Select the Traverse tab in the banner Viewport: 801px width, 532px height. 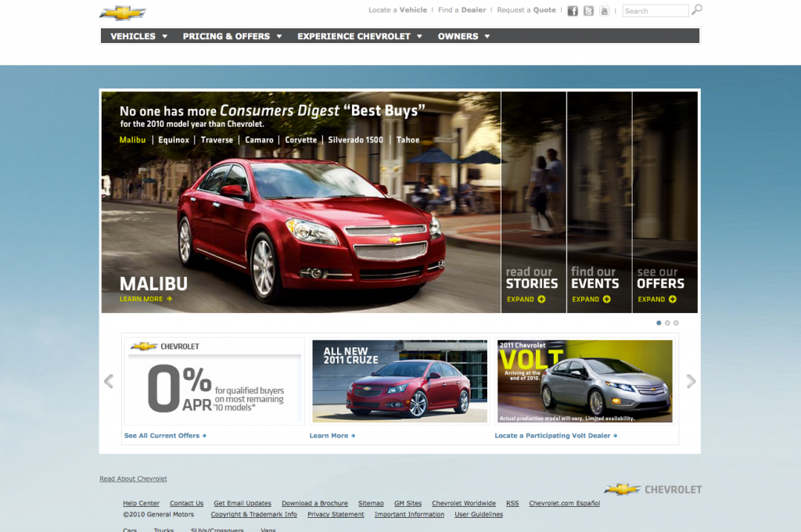[x=217, y=140]
